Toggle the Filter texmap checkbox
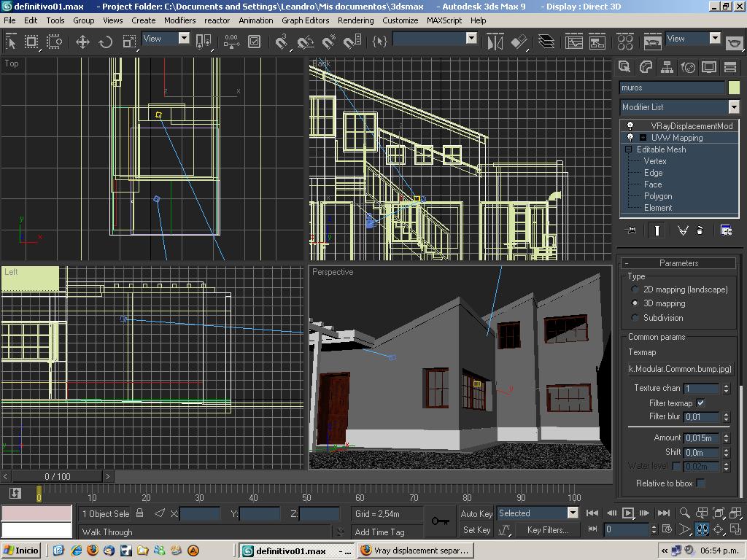The height and width of the screenshot is (560, 747). (701, 402)
